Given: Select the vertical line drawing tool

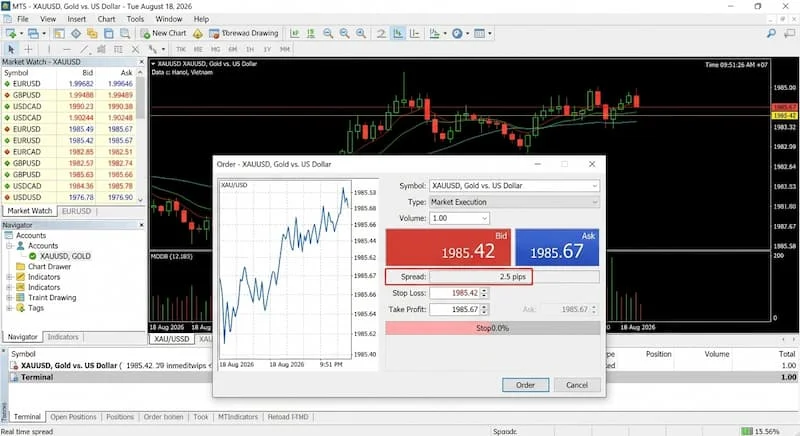Looking at the screenshot, I should [49, 49].
